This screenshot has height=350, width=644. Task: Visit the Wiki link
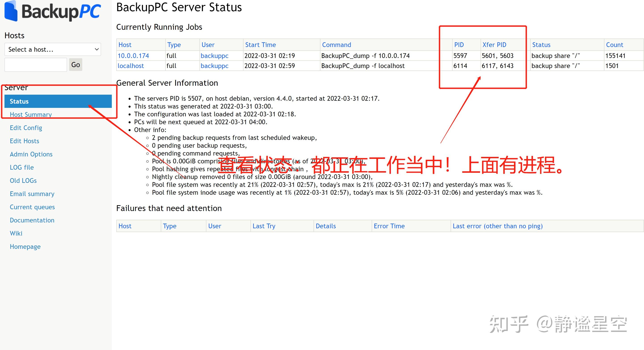click(x=16, y=233)
